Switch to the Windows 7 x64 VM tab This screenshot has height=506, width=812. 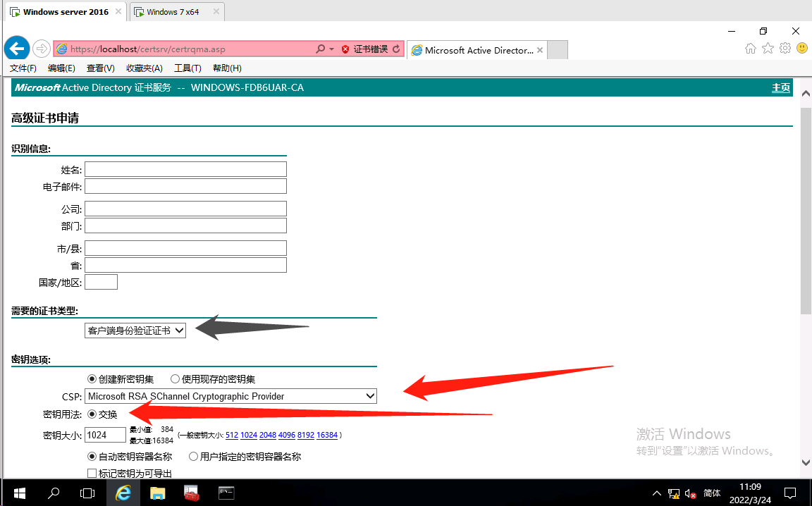pyautogui.click(x=176, y=11)
